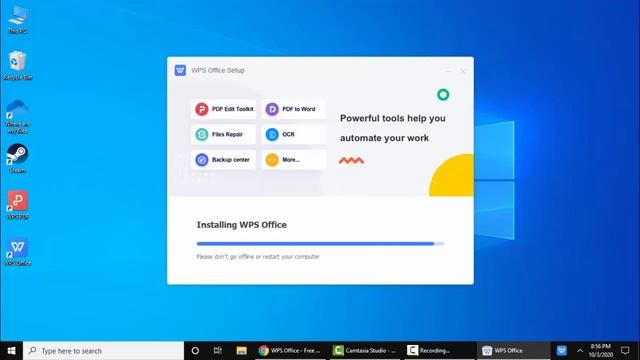Switch to the Chrome WPS Office taskbar item
This screenshot has height=360, width=640.
tap(290, 351)
